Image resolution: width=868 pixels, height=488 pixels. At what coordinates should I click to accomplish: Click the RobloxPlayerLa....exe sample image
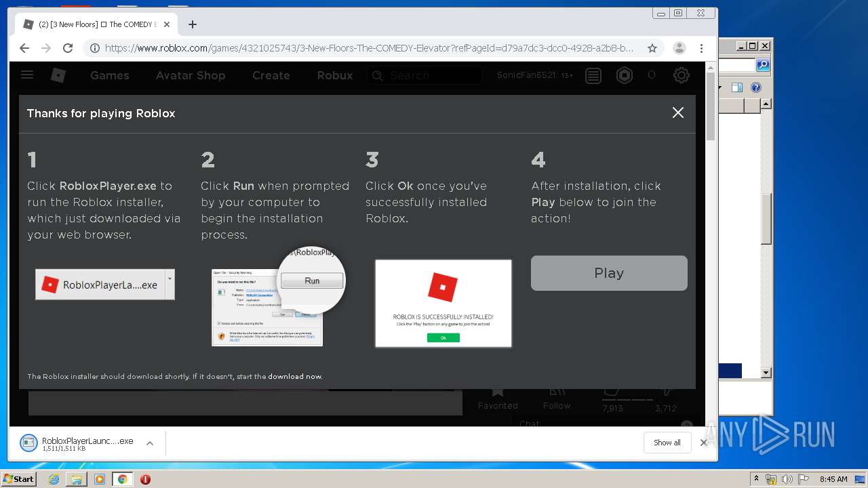tap(105, 285)
